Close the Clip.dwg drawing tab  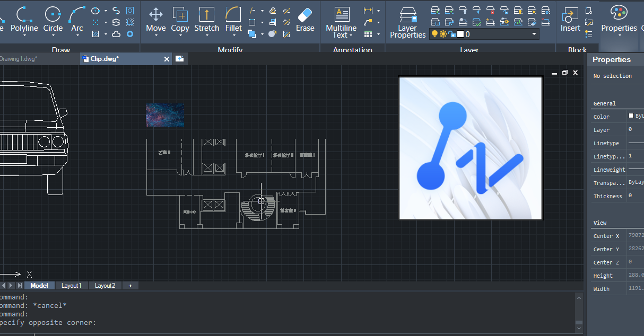[167, 59]
